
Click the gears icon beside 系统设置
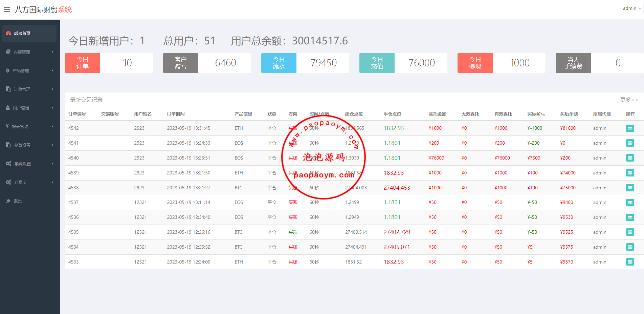pyautogui.click(x=8, y=164)
